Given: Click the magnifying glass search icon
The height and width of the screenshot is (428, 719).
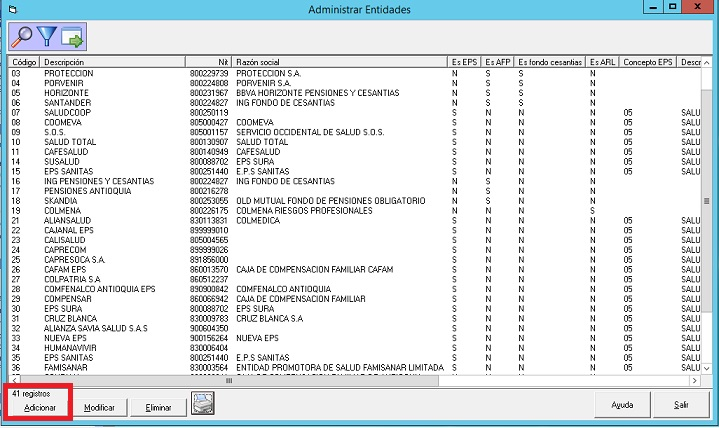Looking at the screenshot, I should click(x=23, y=37).
